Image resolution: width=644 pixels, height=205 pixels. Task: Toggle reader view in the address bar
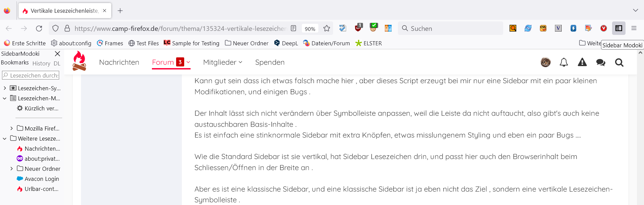click(x=293, y=29)
